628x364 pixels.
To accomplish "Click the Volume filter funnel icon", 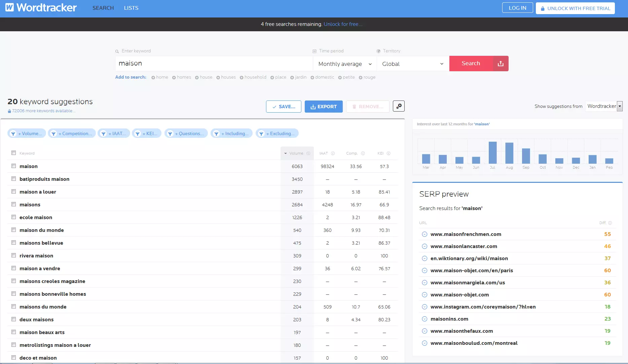I will tap(13, 133).
